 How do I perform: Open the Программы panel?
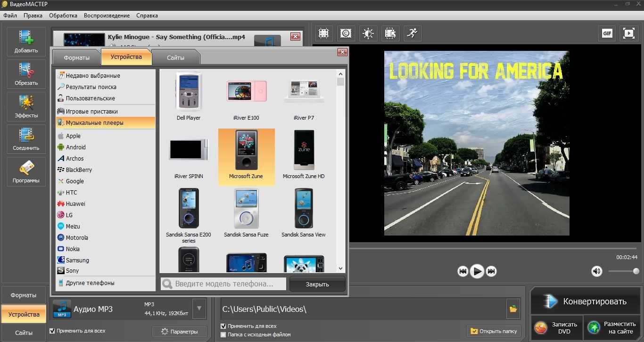(x=26, y=171)
